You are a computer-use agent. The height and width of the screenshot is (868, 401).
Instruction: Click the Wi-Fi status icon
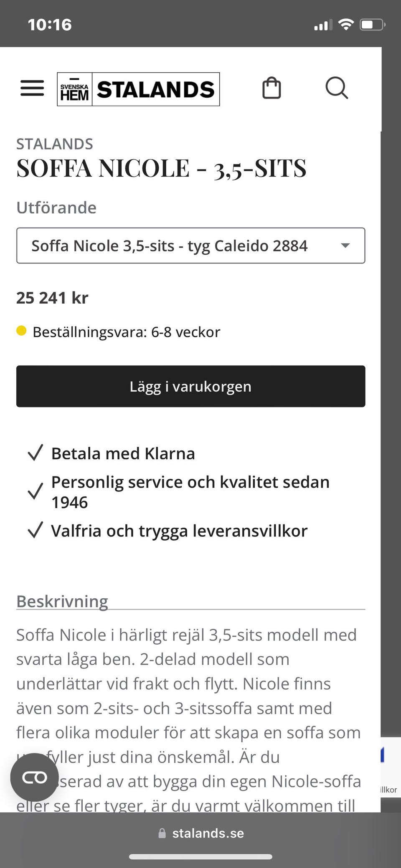pos(345,25)
